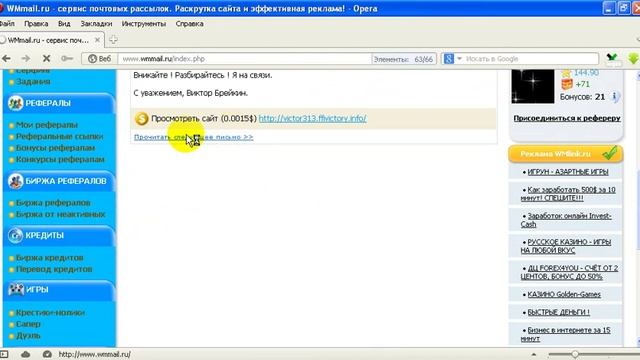
Task: Stop page loading with the X button
Action: coord(47,59)
